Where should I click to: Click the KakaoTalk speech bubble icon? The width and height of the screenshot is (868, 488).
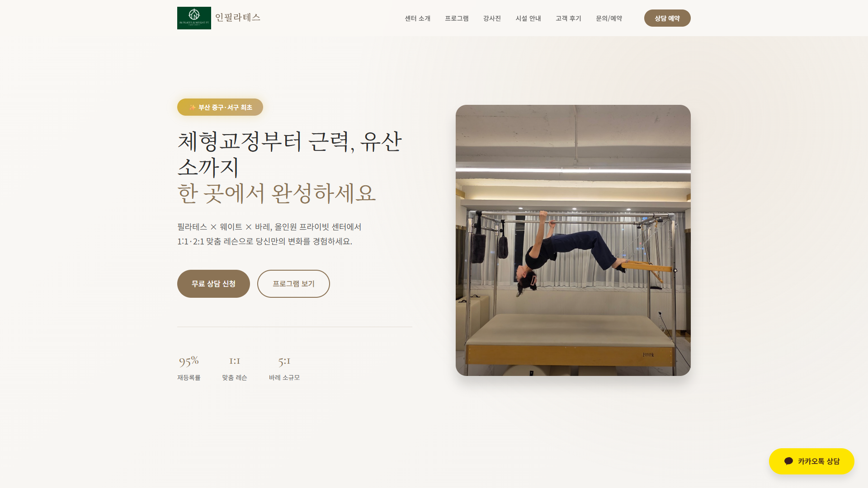point(788,461)
